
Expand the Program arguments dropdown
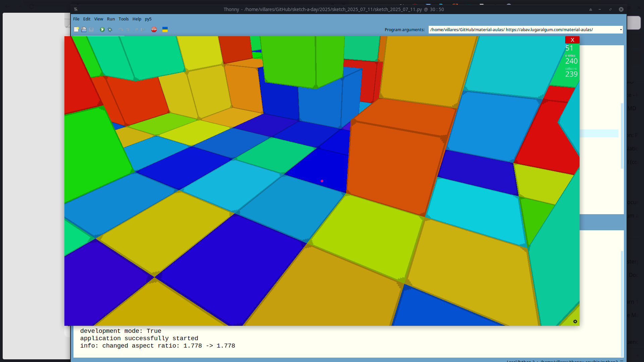(x=621, y=30)
